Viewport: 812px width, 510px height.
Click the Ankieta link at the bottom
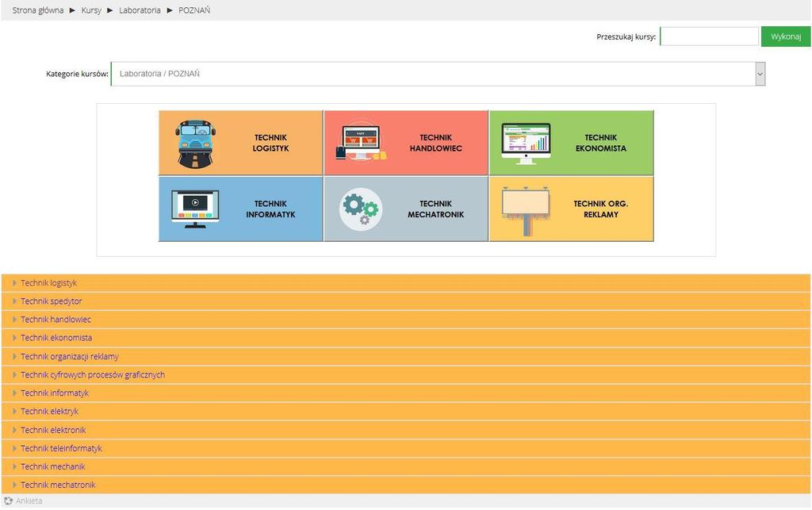pos(29,501)
